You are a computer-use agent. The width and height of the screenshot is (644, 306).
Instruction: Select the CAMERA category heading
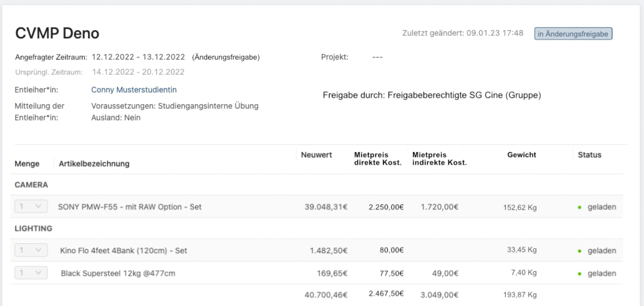point(31,185)
